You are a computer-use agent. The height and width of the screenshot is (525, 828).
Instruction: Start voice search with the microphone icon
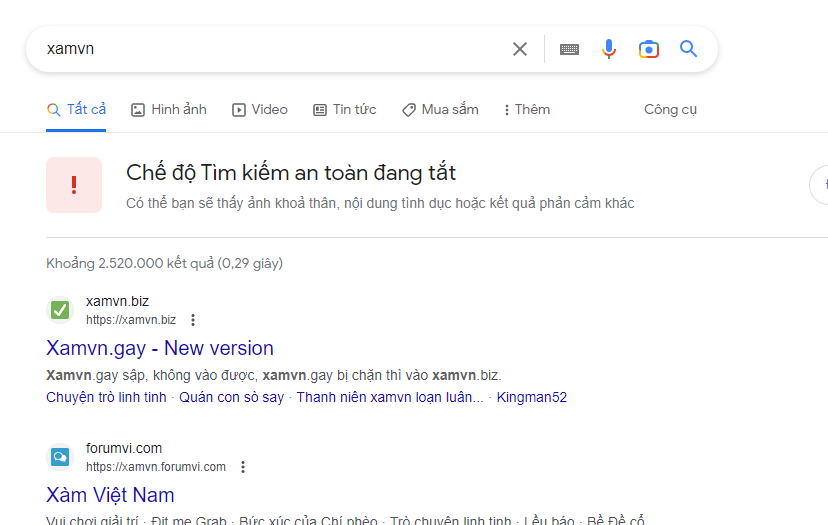click(x=609, y=49)
